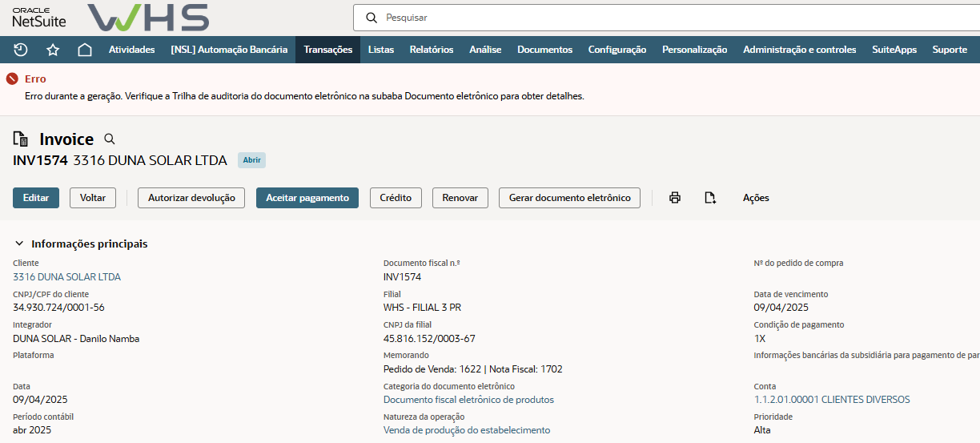Expand the Configuração menu
Image resolution: width=980 pixels, height=443 pixels.
click(617, 50)
